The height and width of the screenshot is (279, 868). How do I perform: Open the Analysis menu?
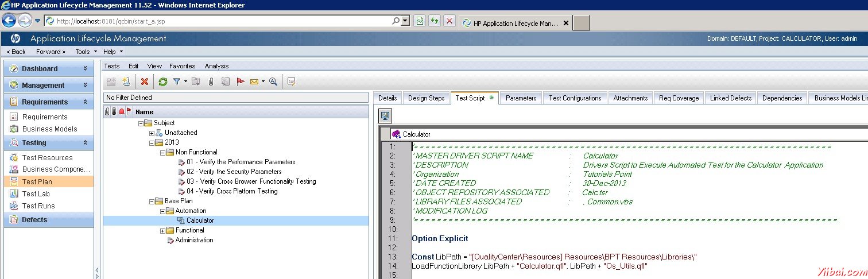216,66
